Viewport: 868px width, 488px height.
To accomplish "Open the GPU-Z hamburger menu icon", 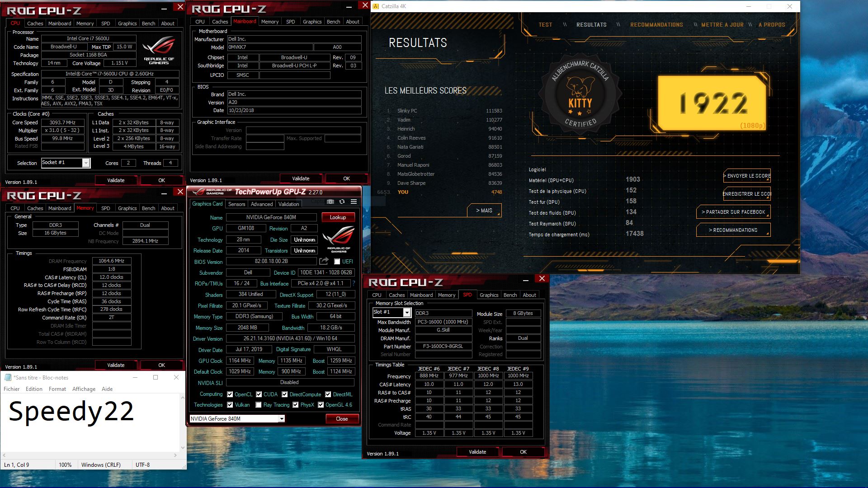I will pyautogui.click(x=354, y=202).
